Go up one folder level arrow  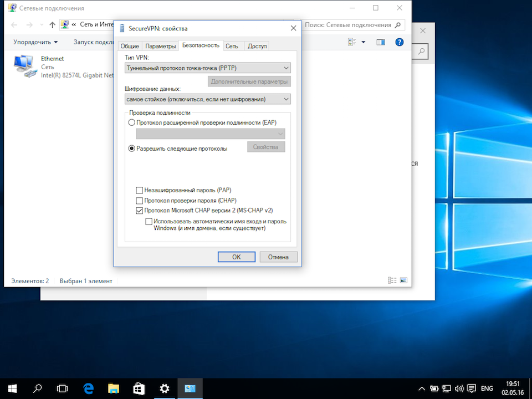tap(52, 25)
